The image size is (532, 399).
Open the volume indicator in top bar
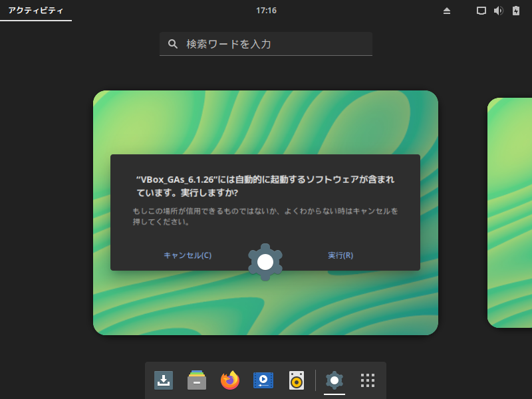click(x=498, y=11)
